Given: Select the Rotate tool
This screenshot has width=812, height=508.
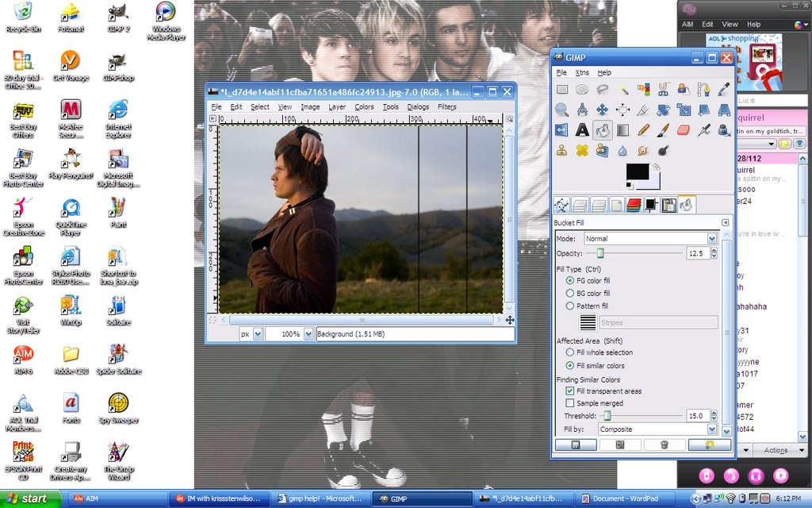Looking at the screenshot, I should pos(664,110).
